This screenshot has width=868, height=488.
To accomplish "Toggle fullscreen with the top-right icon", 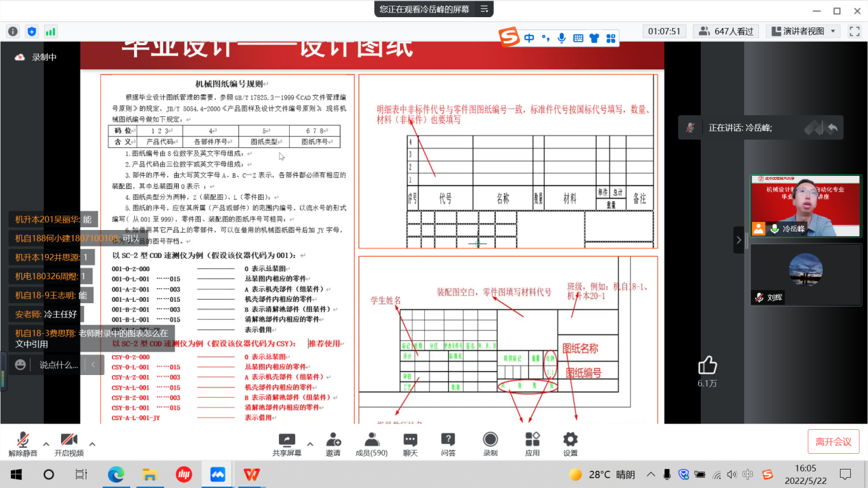I will click(x=854, y=31).
